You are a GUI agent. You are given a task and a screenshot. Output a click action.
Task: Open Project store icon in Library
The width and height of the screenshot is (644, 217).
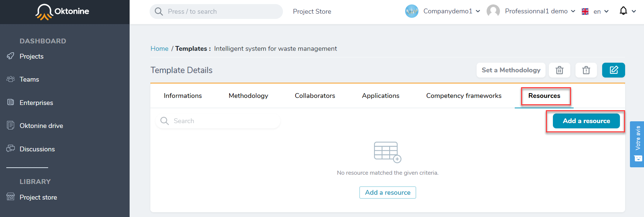[x=10, y=197]
